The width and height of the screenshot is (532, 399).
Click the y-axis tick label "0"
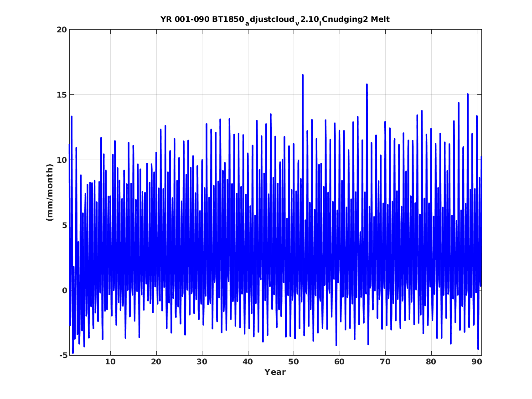64,290
